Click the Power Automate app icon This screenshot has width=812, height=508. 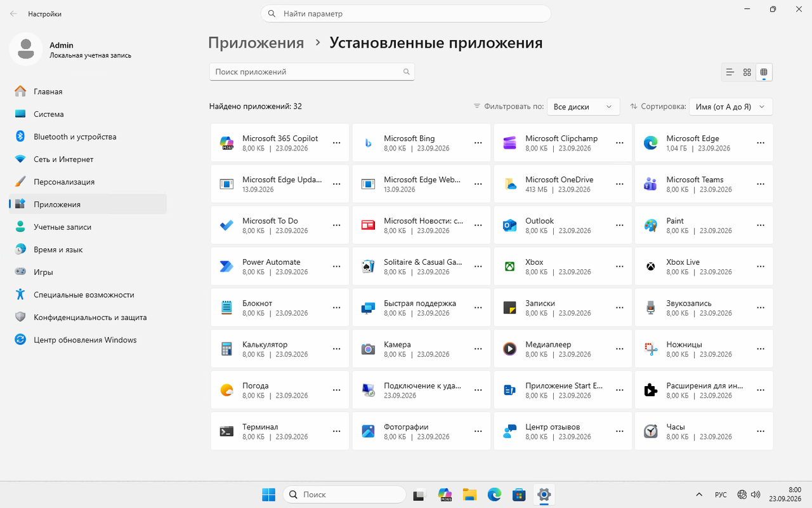pos(226,267)
